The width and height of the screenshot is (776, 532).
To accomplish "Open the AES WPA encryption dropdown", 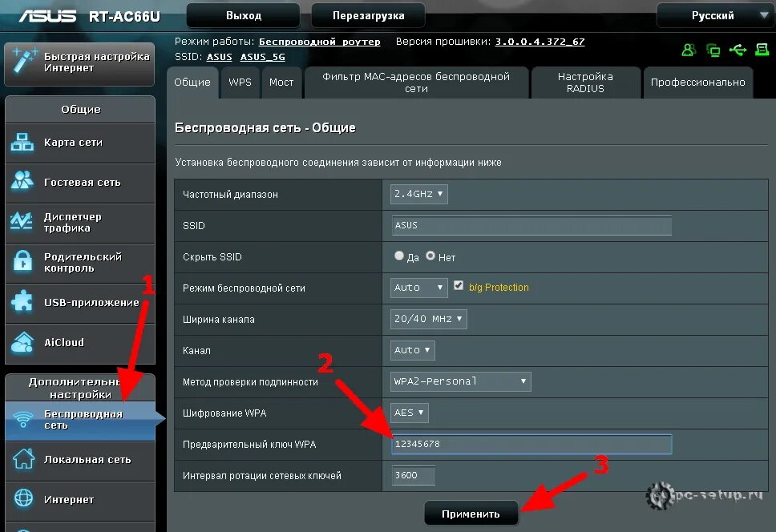I will tap(410, 413).
